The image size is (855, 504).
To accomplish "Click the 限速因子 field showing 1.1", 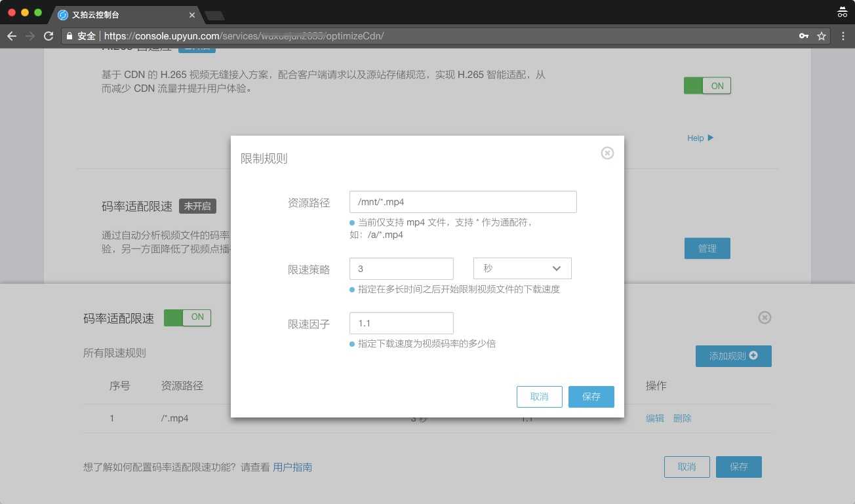I will pos(401,323).
